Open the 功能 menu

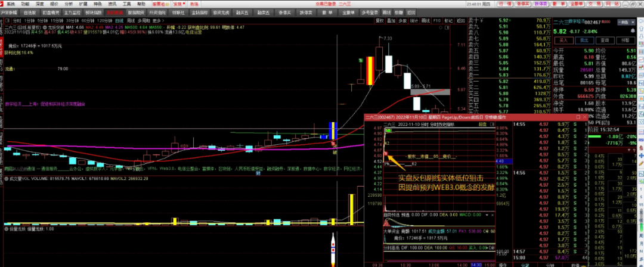tap(25, 4)
